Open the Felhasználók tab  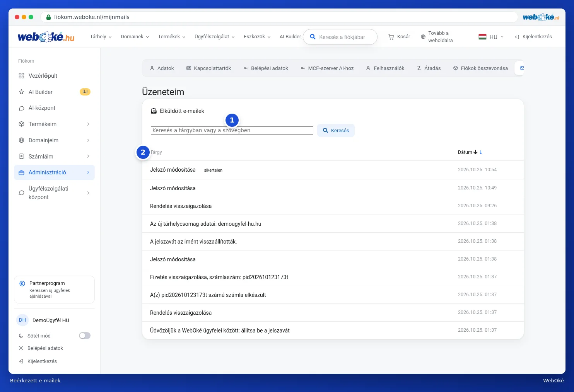click(385, 68)
